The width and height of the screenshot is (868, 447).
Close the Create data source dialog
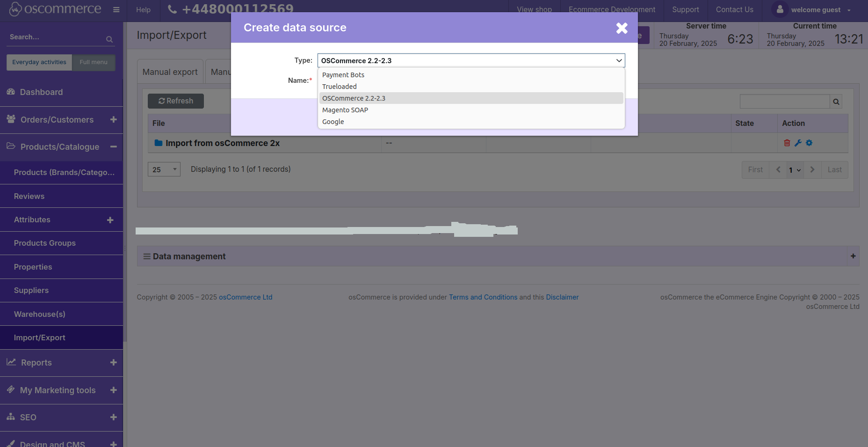[622, 28]
